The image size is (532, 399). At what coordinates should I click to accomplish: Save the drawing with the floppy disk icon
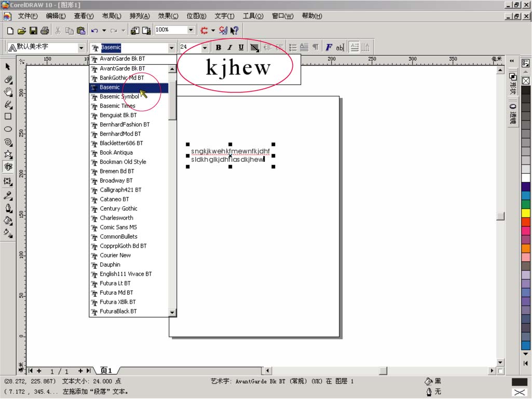(33, 31)
